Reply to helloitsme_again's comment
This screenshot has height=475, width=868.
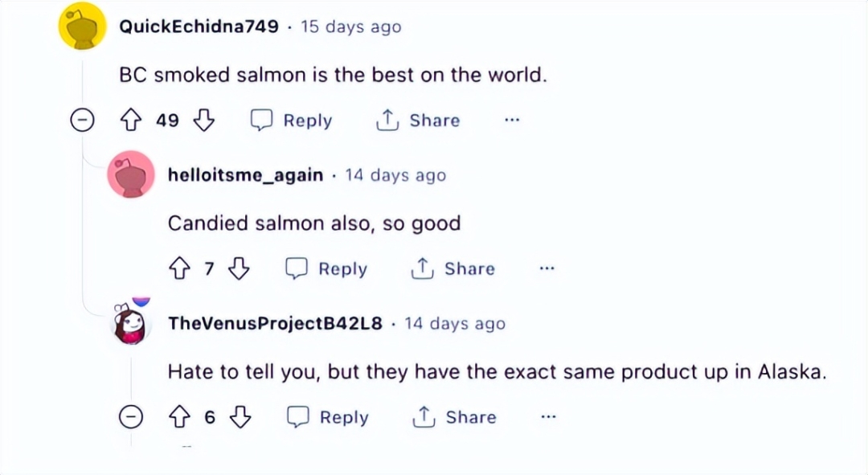pyautogui.click(x=326, y=268)
